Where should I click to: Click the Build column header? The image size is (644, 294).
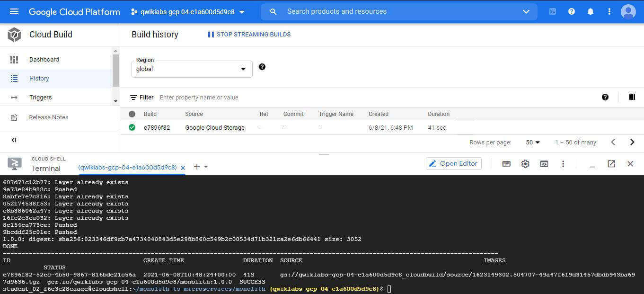click(150, 114)
